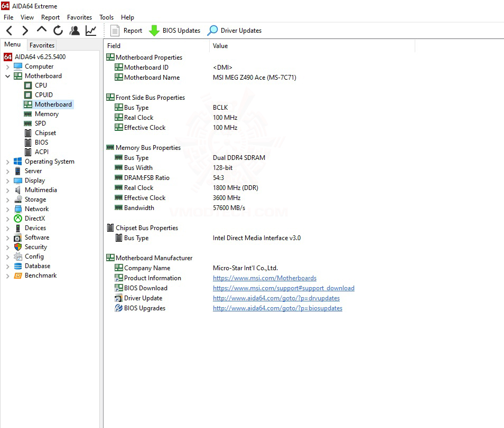Click the value 3600 MHz
The height and width of the screenshot is (428, 504).
click(x=227, y=198)
